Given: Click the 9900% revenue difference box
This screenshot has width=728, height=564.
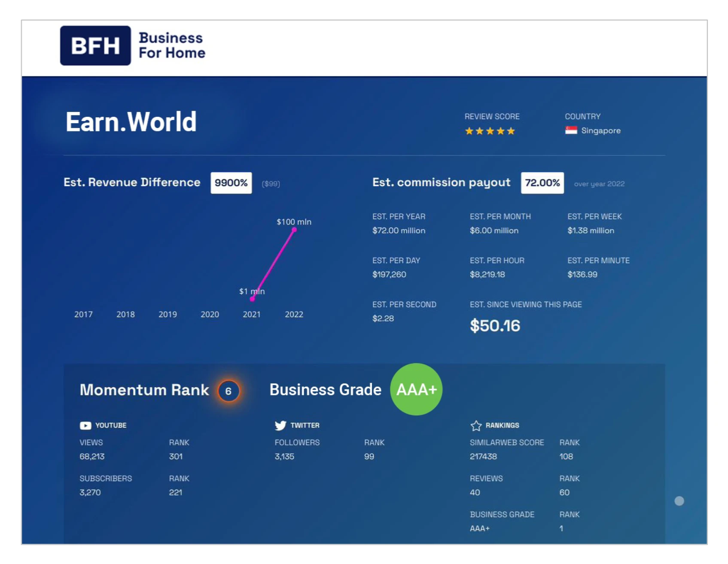Looking at the screenshot, I should tap(231, 183).
